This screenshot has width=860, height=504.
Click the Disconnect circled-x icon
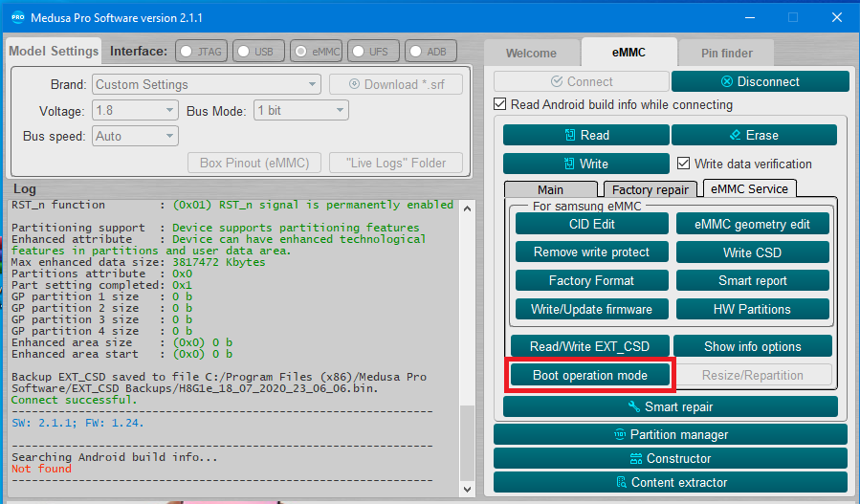pyautogui.click(x=727, y=81)
